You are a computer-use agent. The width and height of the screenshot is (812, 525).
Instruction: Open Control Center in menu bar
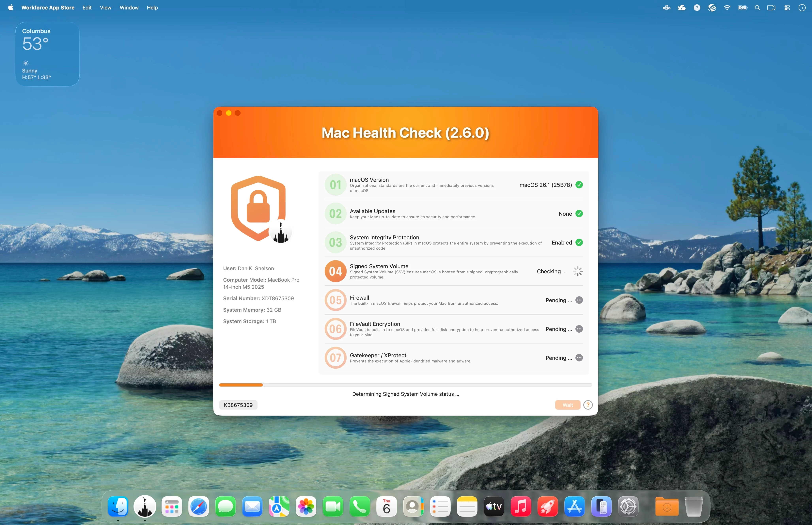[787, 8]
